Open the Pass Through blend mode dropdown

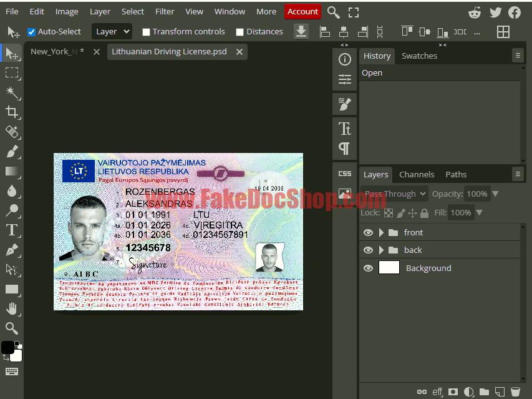(395, 194)
